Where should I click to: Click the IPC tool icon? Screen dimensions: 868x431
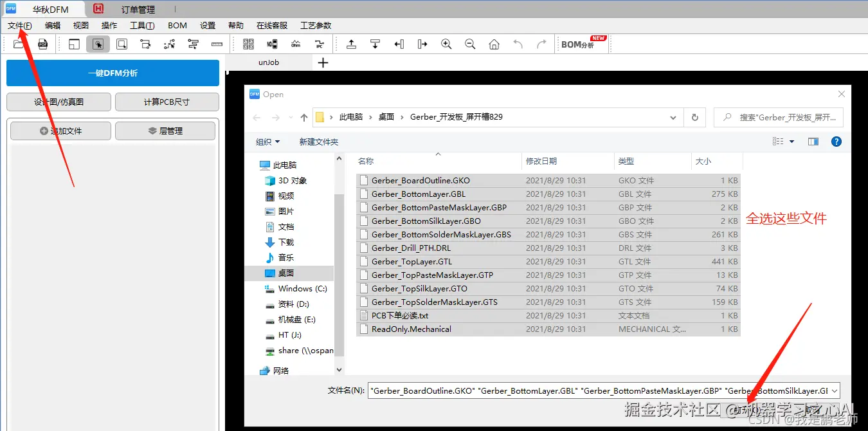click(319, 44)
